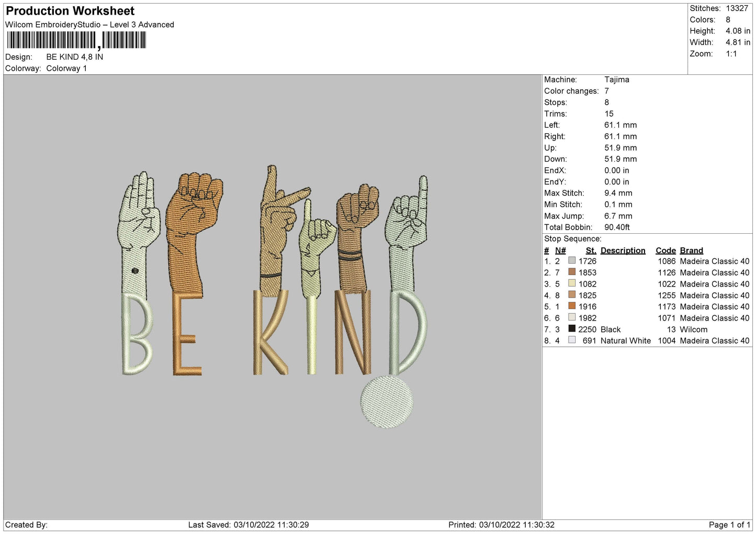This screenshot has width=756, height=534.
Task: Click the barcode under the worksheet title
Action: 76,40
